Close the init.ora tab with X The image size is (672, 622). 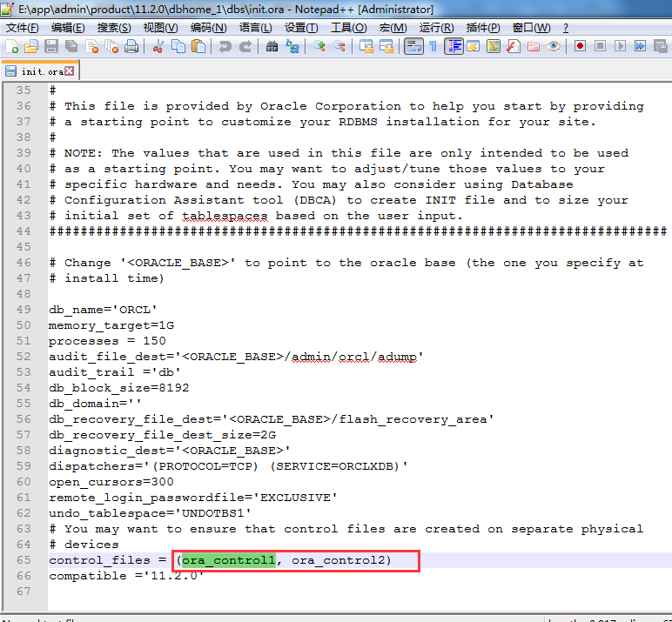[70, 71]
